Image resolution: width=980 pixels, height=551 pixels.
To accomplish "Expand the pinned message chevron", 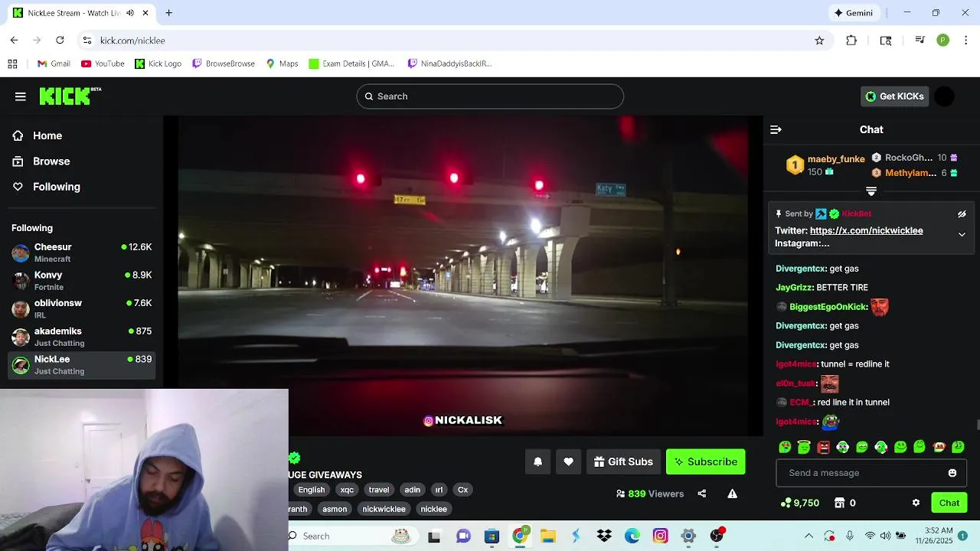I will (962, 235).
